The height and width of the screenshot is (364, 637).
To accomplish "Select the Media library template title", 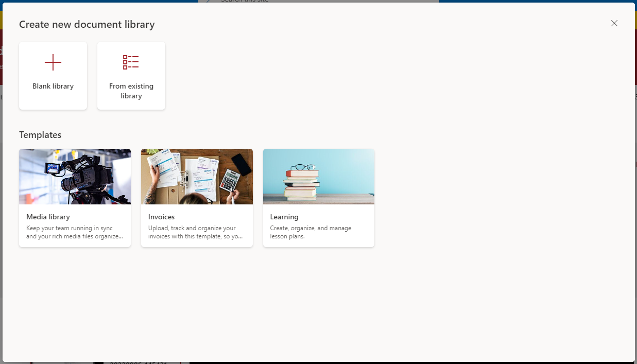I will click(x=48, y=217).
